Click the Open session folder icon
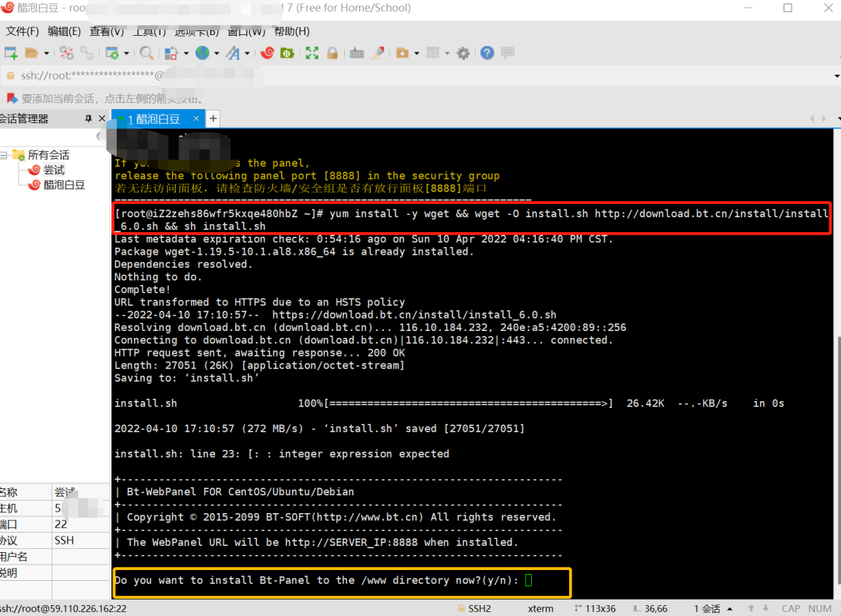Viewport: 841px width, 616px height. point(32,53)
